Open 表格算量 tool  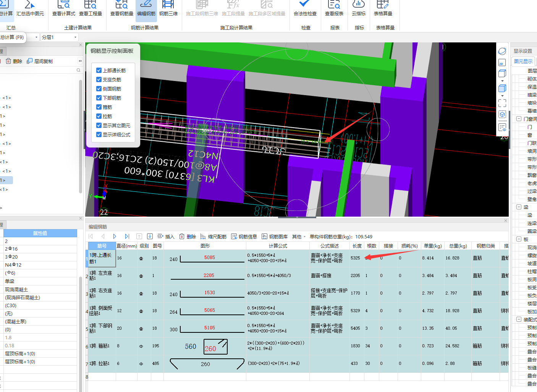coord(383,8)
